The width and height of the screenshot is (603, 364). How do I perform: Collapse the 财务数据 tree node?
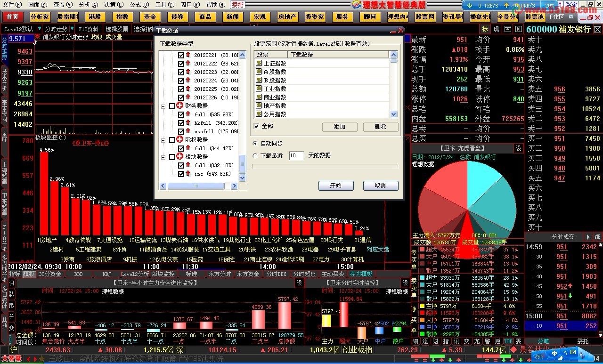[x=163, y=106]
